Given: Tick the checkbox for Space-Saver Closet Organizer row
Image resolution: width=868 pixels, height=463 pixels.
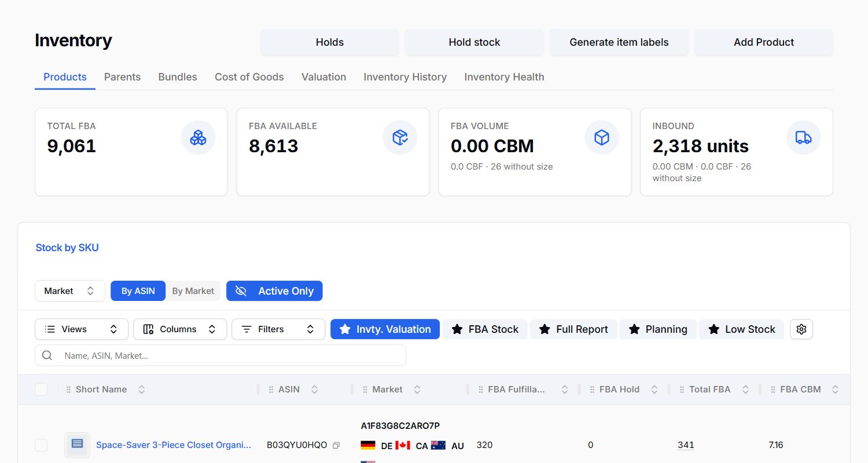Looking at the screenshot, I should (41, 445).
